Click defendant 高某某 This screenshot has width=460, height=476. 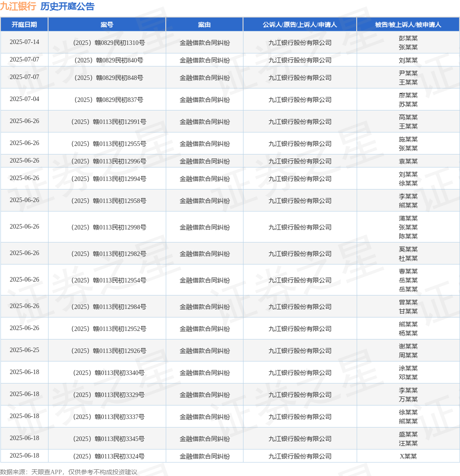(x=408, y=118)
